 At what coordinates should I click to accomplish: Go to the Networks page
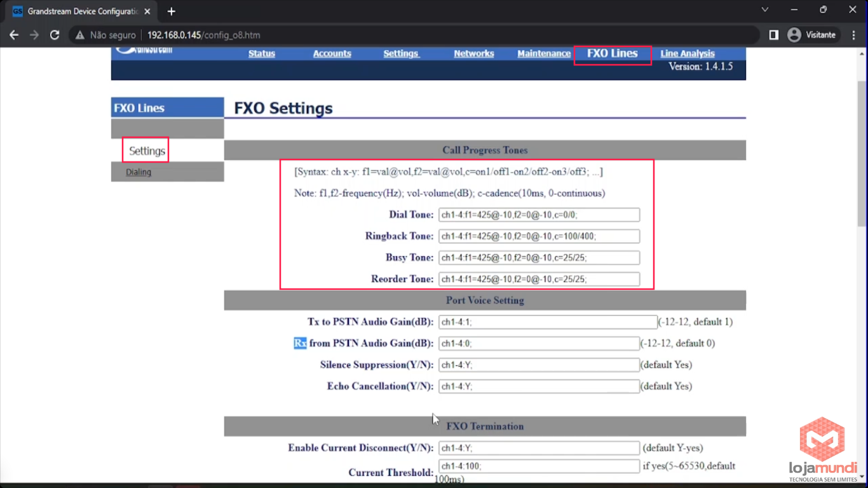tap(473, 53)
